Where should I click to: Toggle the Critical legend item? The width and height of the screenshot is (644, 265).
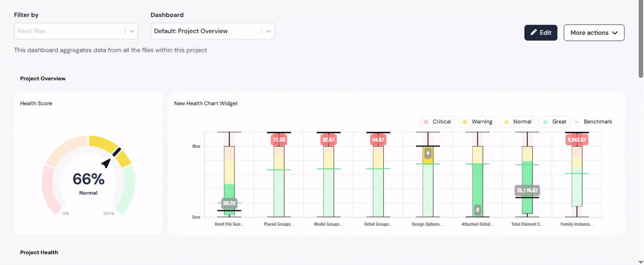[x=437, y=122]
